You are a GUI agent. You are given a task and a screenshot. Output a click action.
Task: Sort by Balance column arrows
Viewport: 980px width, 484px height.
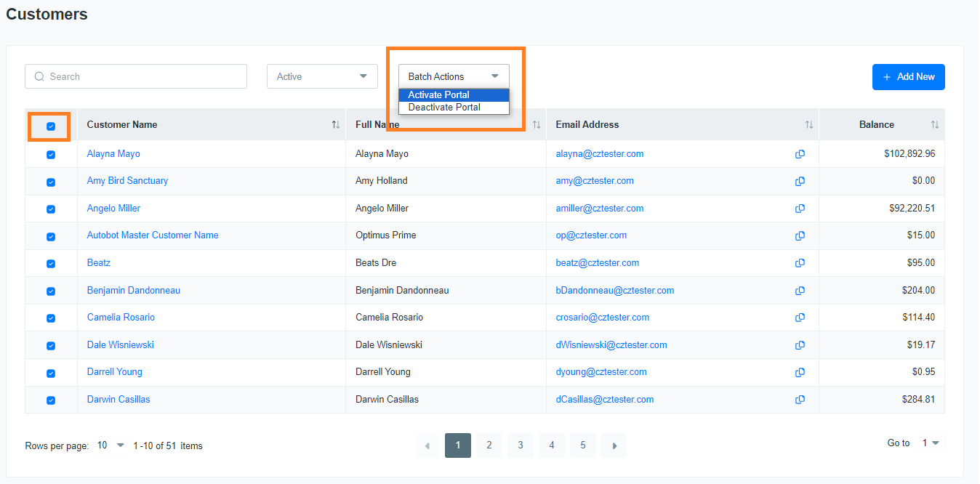click(935, 125)
